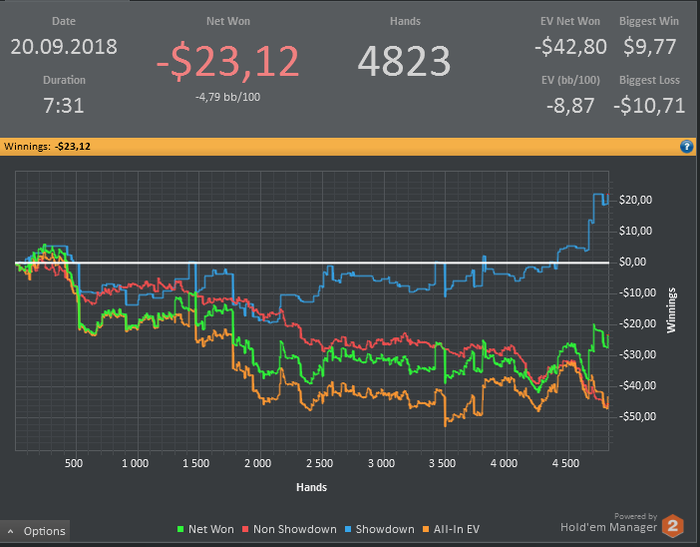Viewport: 700px width, 547px height.
Task: Select the Biggest Loss value -$10,71
Action: pyautogui.click(x=649, y=106)
